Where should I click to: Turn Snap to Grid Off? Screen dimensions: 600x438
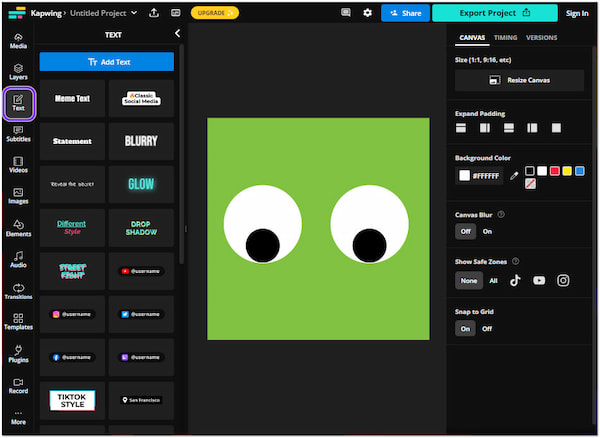(x=487, y=328)
